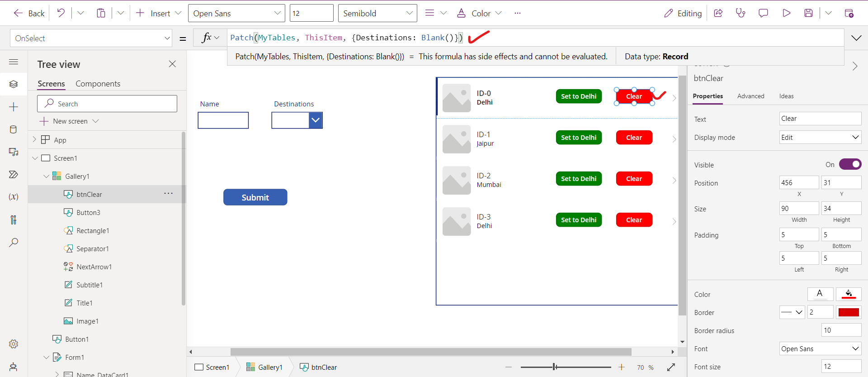This screenshot has width=868, height=377.
Task: Open the Display mode dropdown
Action: [820, 138]
